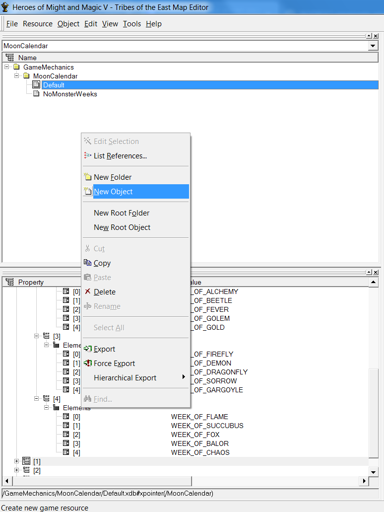Click horizontal scrollbar left arrow
384x512 pixels.
click(7, 481)
